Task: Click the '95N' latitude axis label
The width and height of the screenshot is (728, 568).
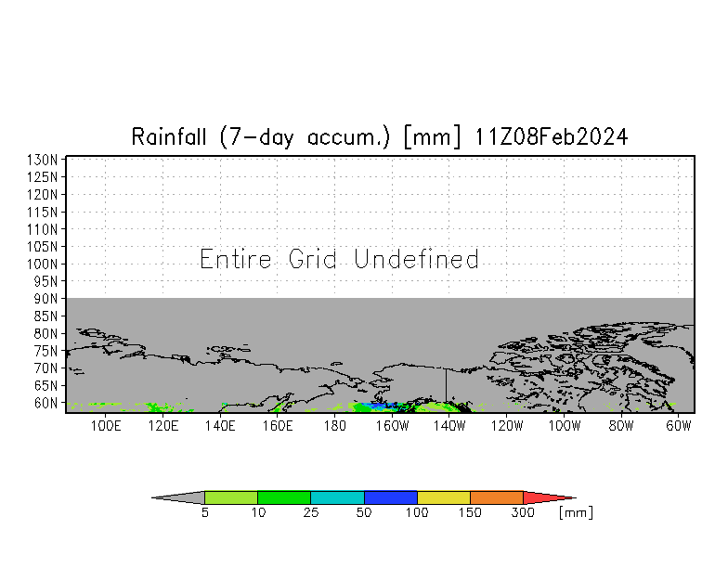Action: click(45, 282)
